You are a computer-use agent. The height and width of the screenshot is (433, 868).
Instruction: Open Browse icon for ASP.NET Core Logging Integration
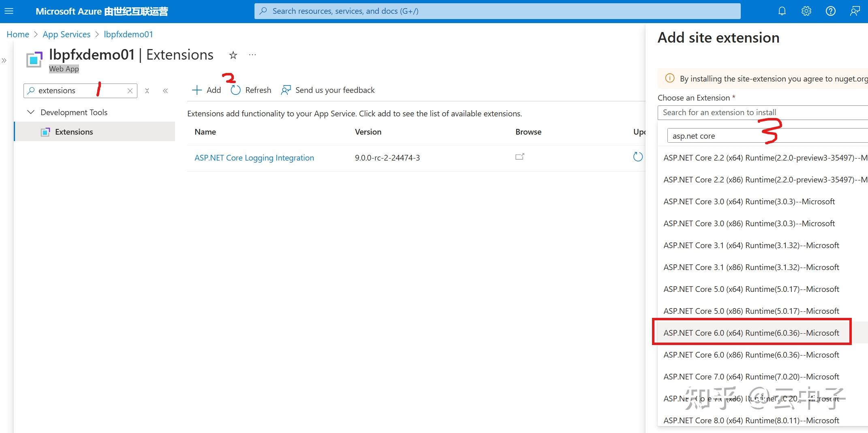click(x=520, y=157)
